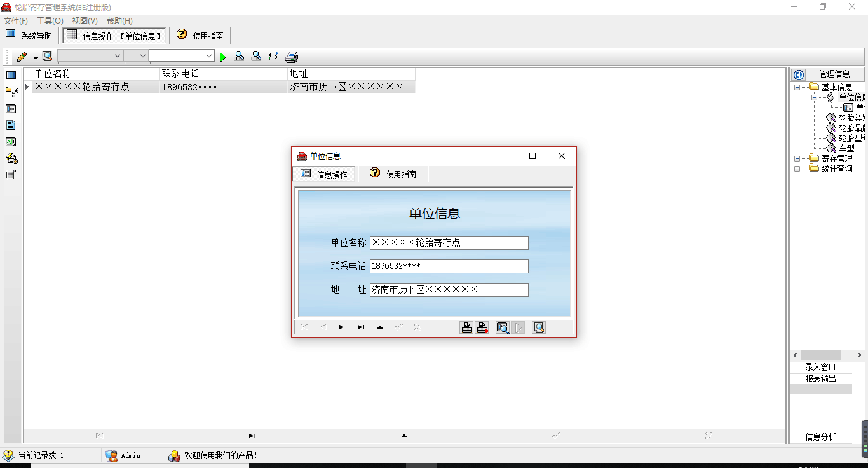Click the up-triangle edit button in dialog navigator
This screenshot has width=868, height=468.
pyautogui.click(x=380, y=327)
